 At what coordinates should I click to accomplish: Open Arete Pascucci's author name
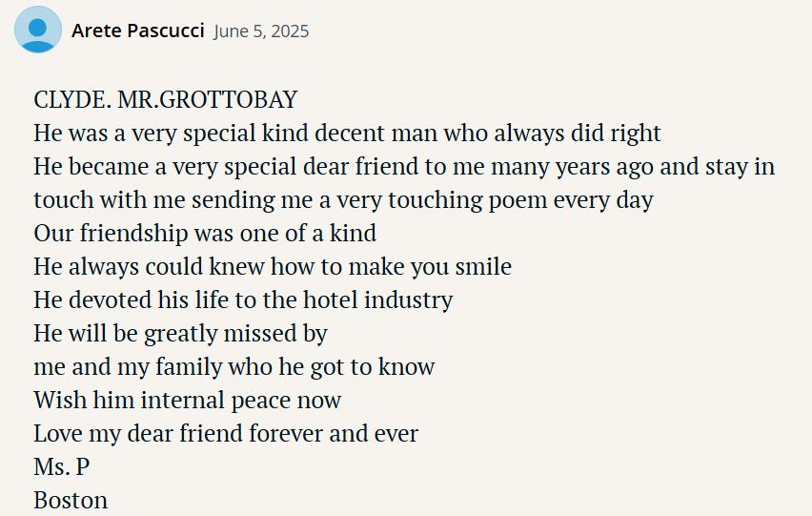(138, 31)
